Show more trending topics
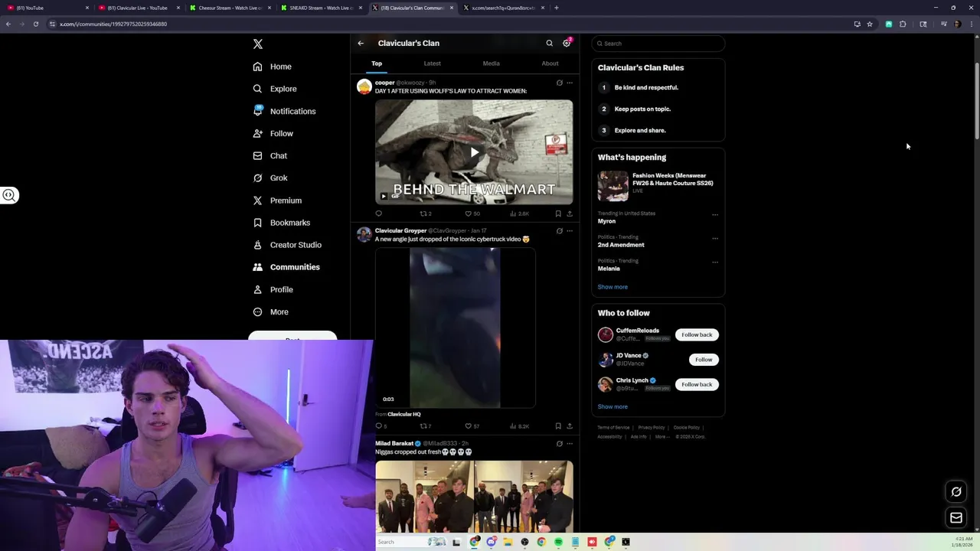Screen dimensions: 980x551 (x=612, y=287)
